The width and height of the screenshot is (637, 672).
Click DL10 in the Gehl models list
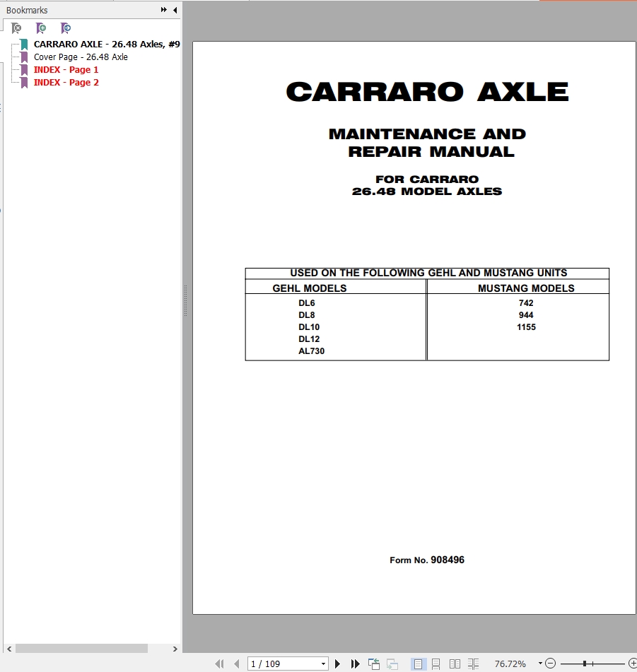coord(309,327)
